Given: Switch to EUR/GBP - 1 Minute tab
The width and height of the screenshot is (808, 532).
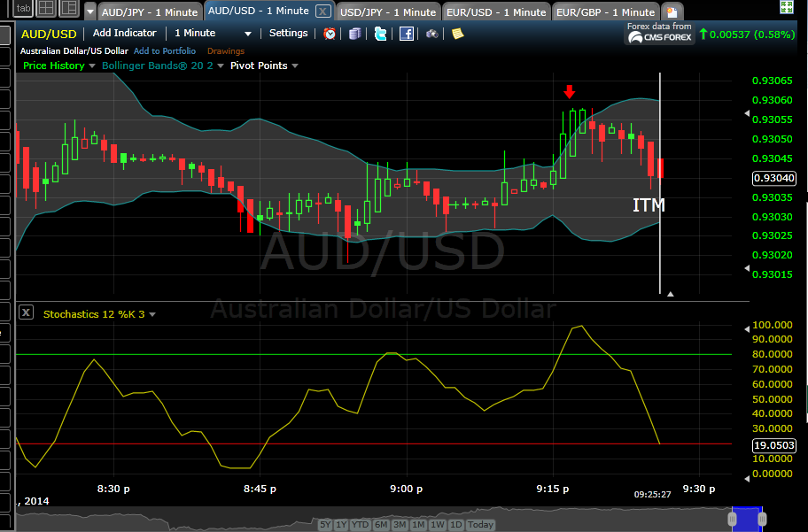Looking at the screenshot, I should [605, 12].
